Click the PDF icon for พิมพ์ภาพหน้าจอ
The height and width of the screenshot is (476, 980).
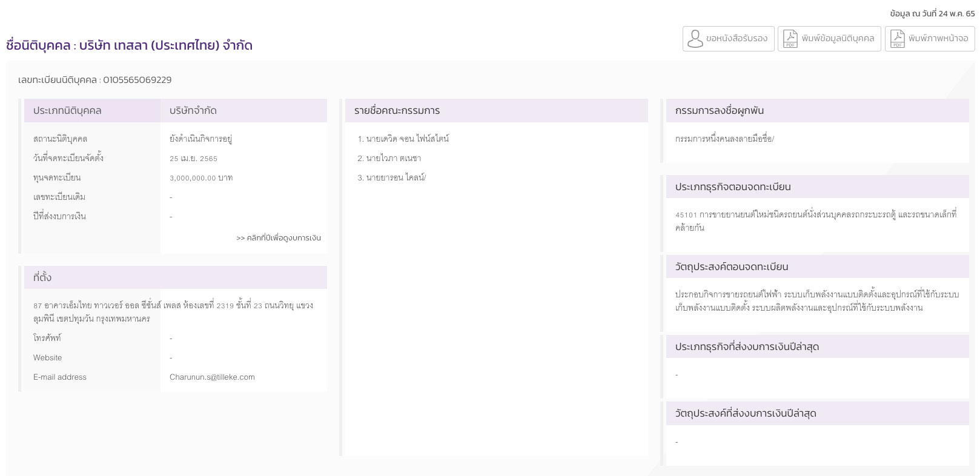coord(898,39)
